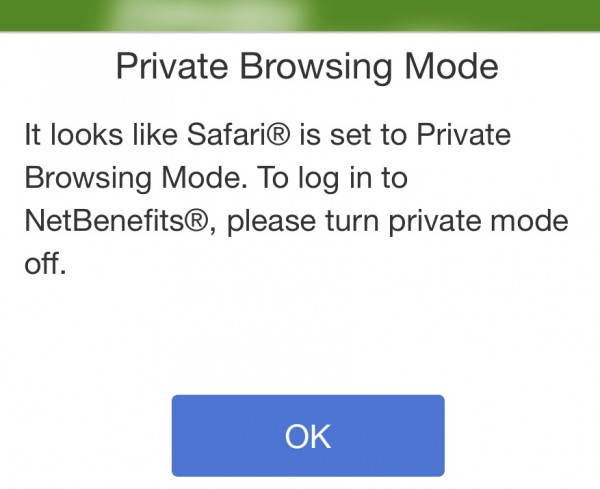Click the blue OK button
This screenshot has width=600, height=489.
[307, 435]
